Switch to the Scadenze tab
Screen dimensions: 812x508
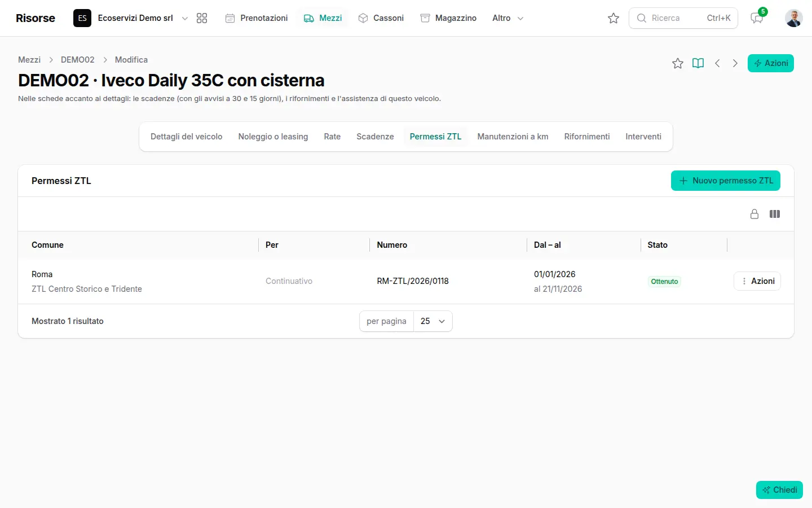coord(375,137)
